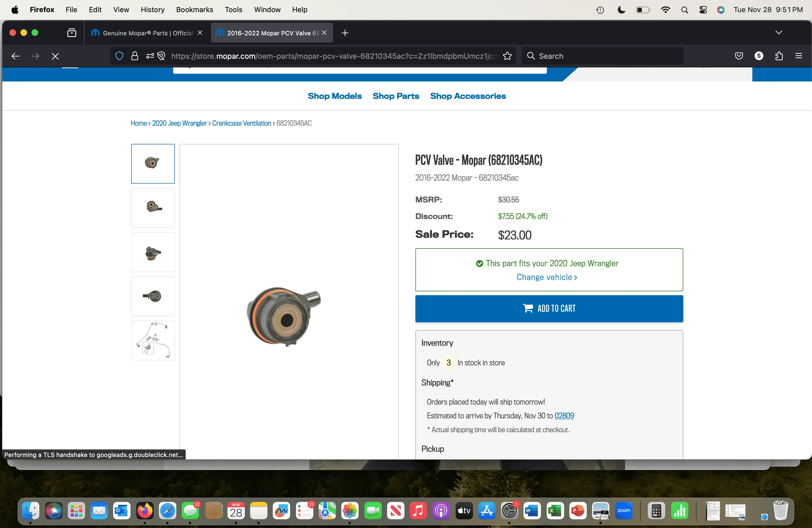The height and width of the screenshot is (528, 812).
Task: Open Shop Accessories navigation link
Action: coord(468,96)
